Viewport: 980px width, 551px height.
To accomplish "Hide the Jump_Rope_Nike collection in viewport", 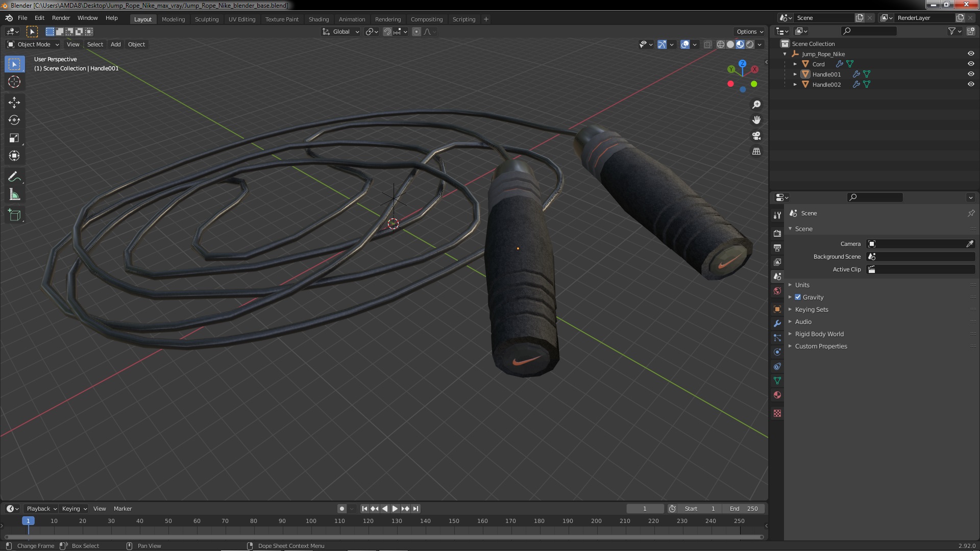I will pyautogui.click(x=970, y=54).
